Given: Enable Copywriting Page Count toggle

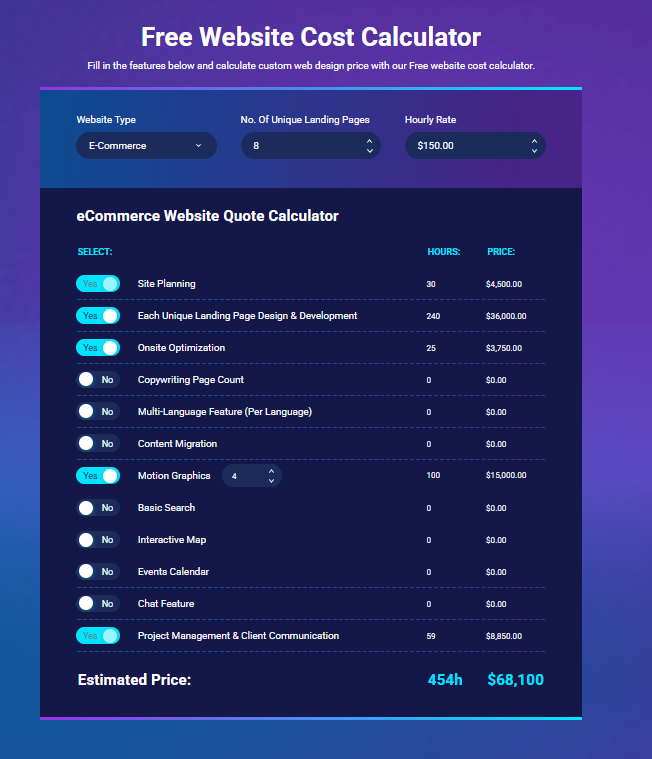Looking at the screenshot, I should [x=98, y=380].
